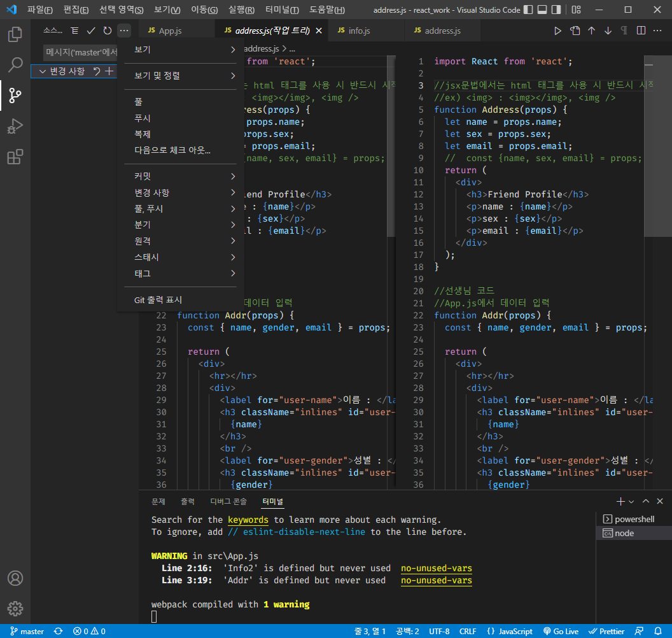The image size is (672, 638).
Task: Click the split editor icon
Action: click(641, 31)
